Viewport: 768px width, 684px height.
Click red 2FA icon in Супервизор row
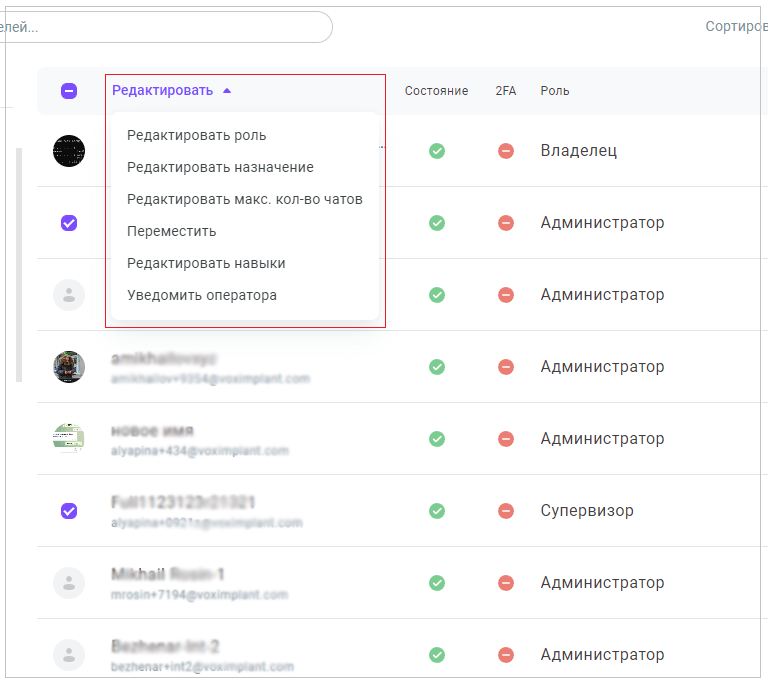point(506,511)
